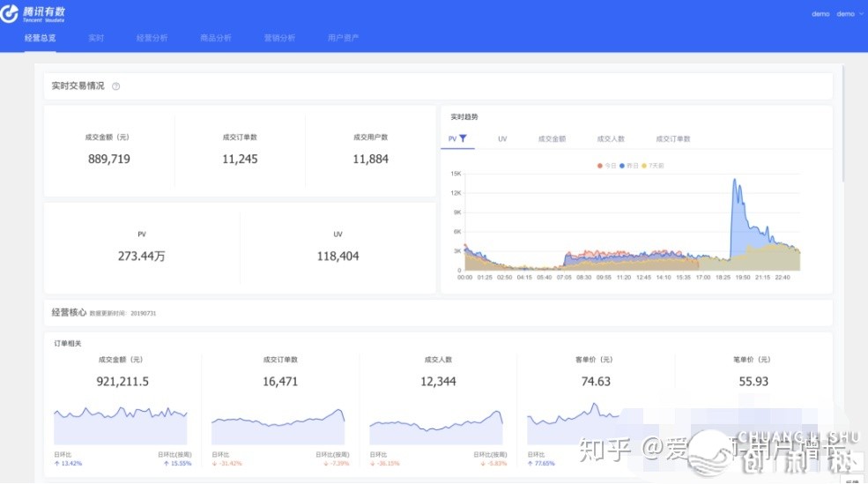The image size is (868, 484).
Task: Click the 订单相关 section label
Action: coord(68,343)
